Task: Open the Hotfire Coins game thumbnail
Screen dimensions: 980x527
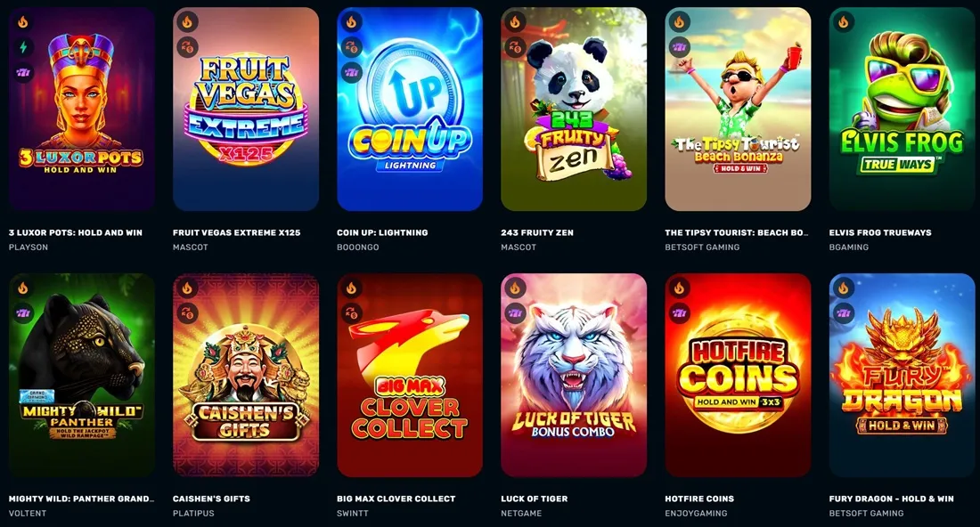Action: pyautogui.click(x=738, y=376)
